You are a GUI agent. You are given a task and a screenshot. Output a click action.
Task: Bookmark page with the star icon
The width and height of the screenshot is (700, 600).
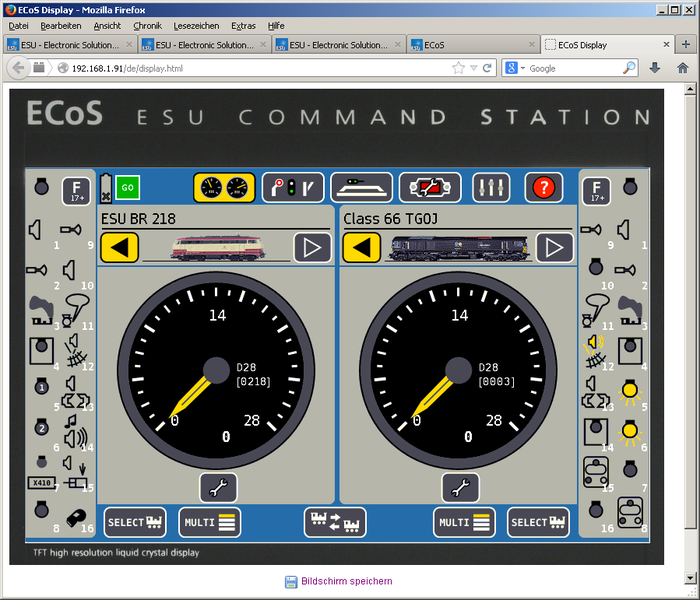pyautogui.click(x=458, y=68)
